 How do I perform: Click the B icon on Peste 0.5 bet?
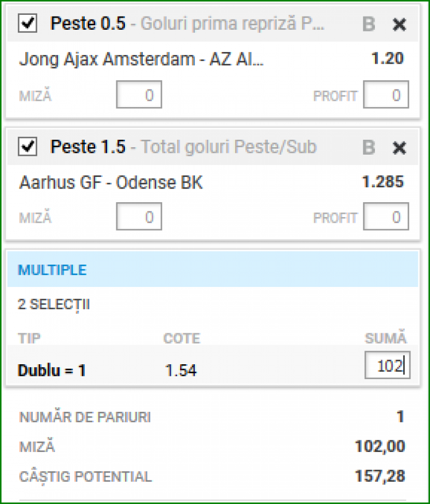pyautogui.click(x=369, y=24)
